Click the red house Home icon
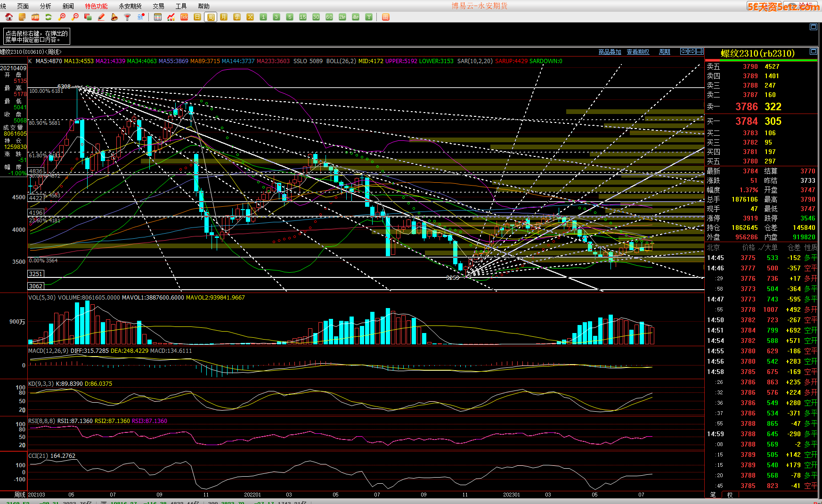This screenshot has height=504, width=822. click(8, 17)
